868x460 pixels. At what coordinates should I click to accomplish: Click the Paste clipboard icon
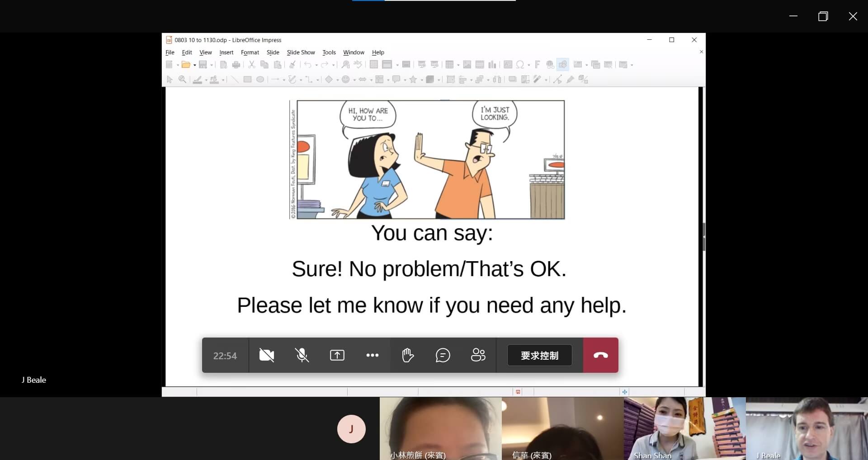(278, 65)
